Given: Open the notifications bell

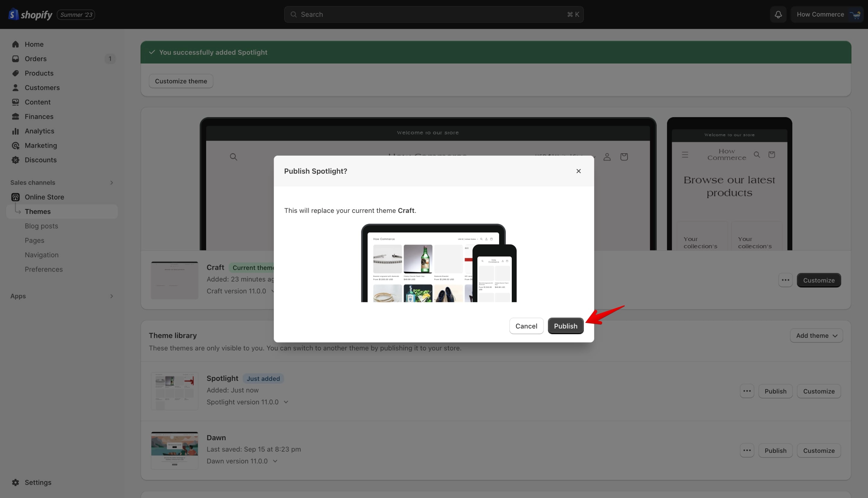Looking at the screenshot, I should click(x=778, y=14).
